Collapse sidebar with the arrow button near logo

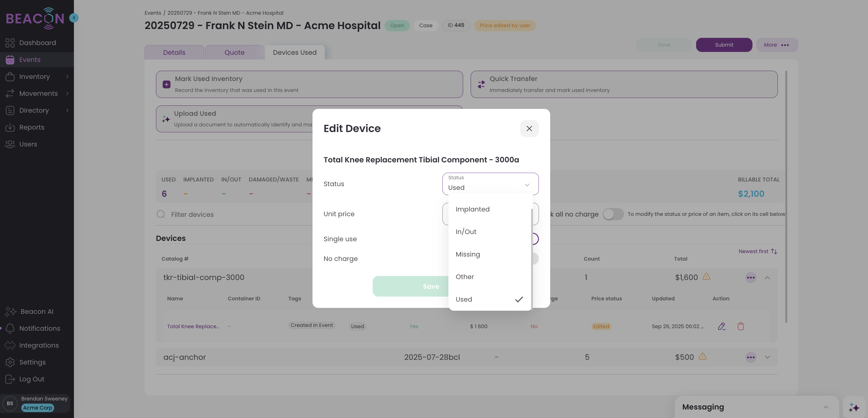pyautogui.click(x=74, y=18)
